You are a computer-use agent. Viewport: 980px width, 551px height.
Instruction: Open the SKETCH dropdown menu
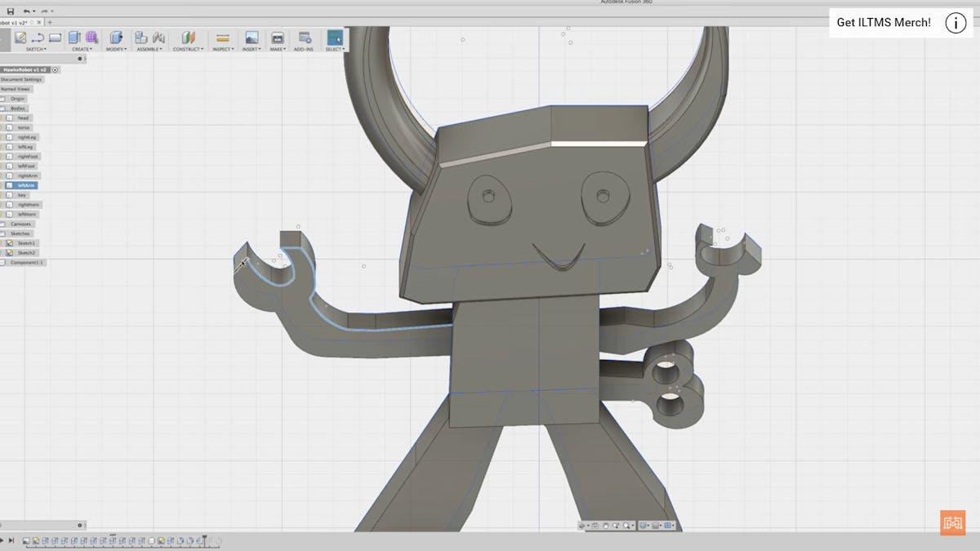tap(38, 49)
